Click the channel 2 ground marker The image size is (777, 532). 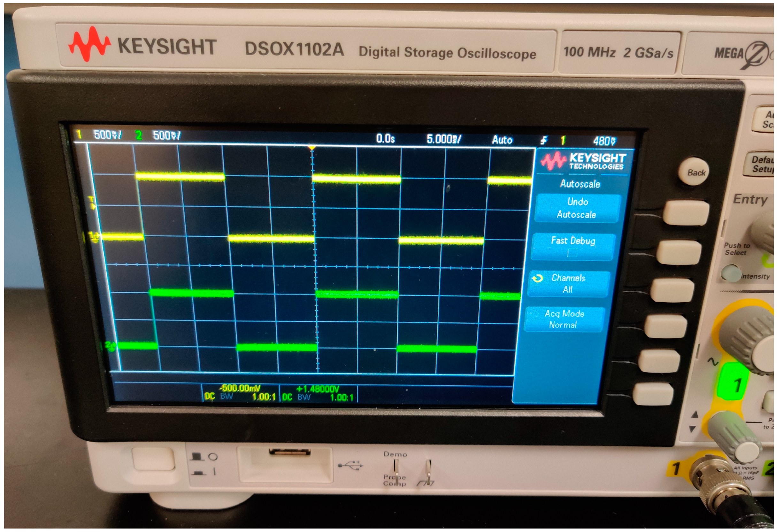click(x=111, y=346)
